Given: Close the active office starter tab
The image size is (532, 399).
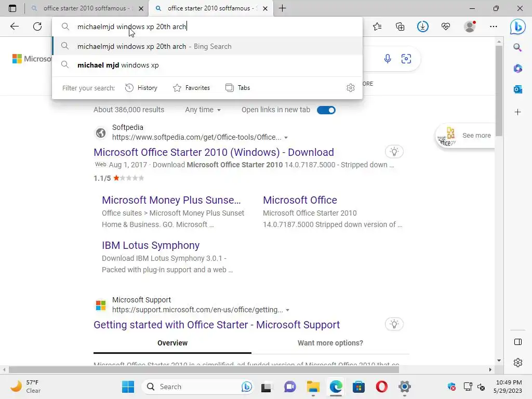Looking at the screenshot, I should tap(265, 8).
